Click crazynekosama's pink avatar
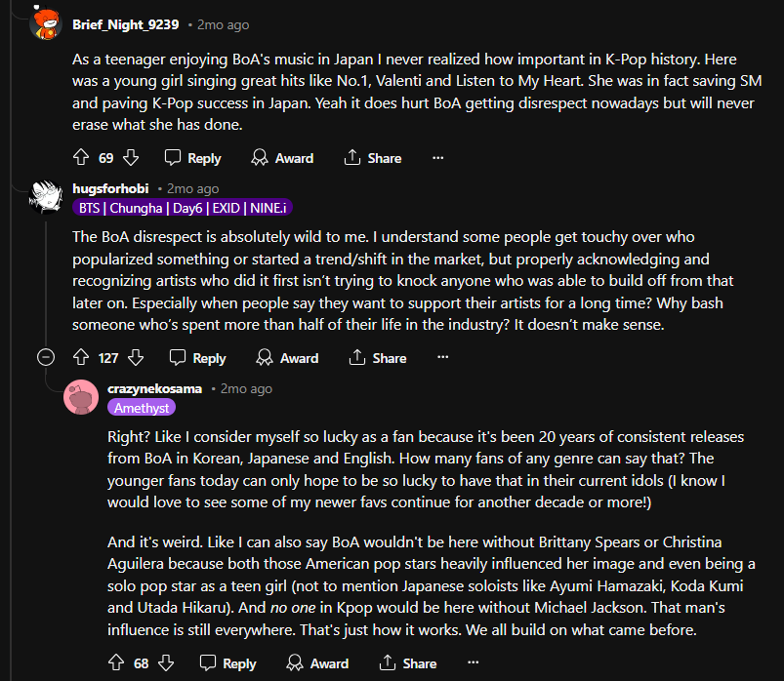This screenshot has width=784, height=681. click(x=80, y=397)
